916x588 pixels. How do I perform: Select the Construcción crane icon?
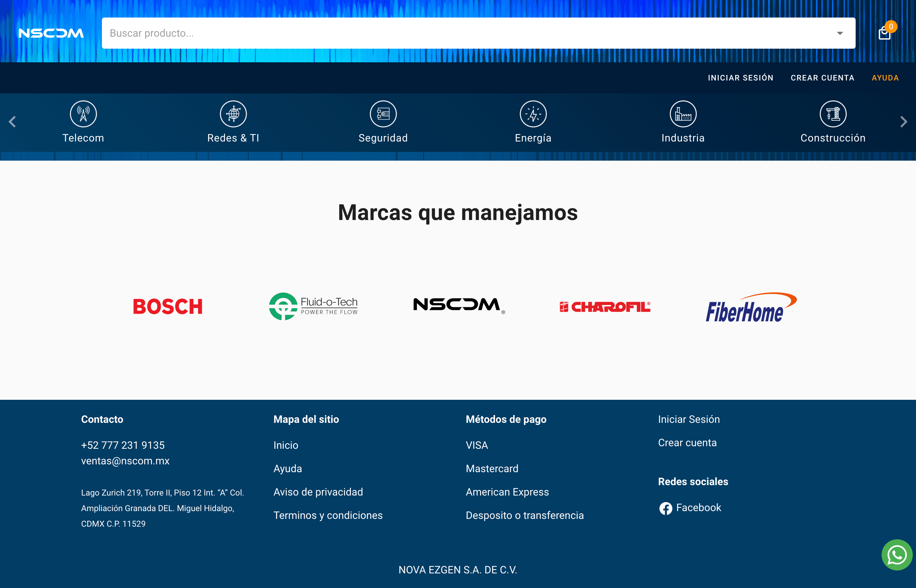click(x=833, y=114)
